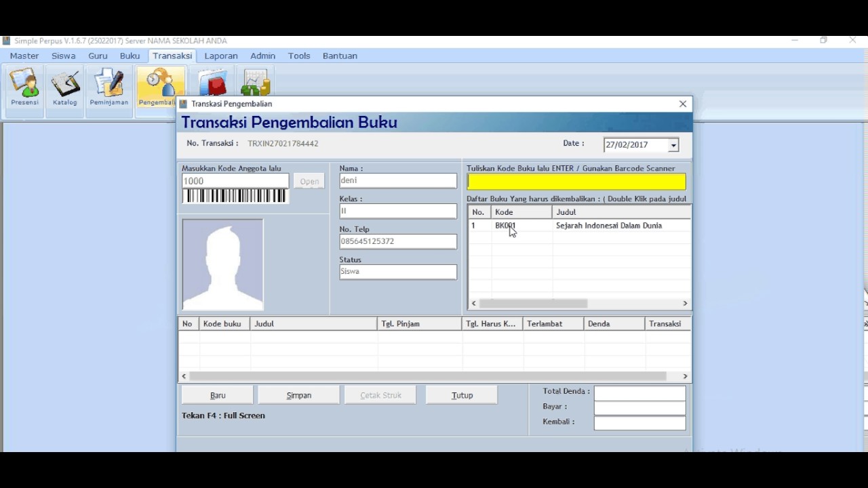The width and height of the screenshot is (868, 488).
Task: Click the Simple Perpus app title icon
Action: pyautogui.click(x=7, y=41)
